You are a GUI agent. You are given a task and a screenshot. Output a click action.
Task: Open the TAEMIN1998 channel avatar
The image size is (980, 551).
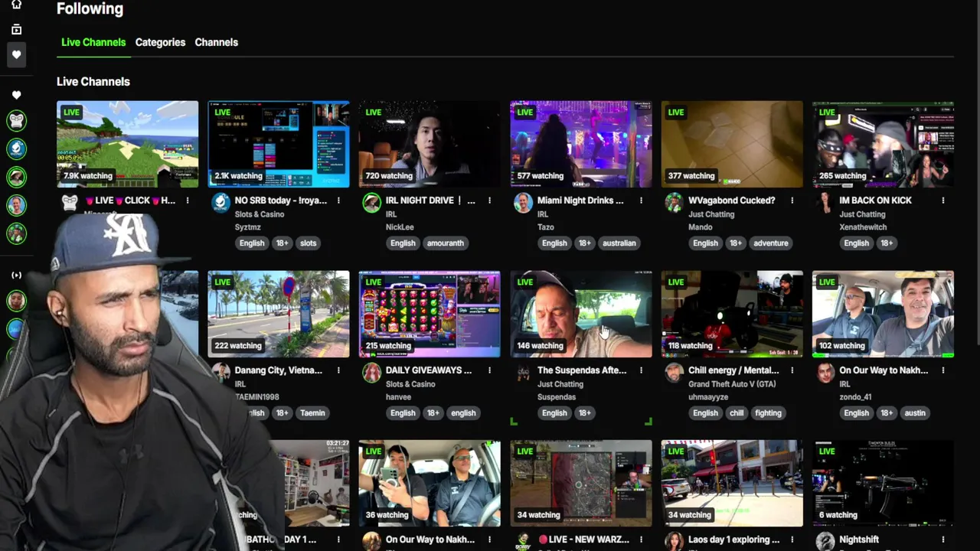coord(220,372)
